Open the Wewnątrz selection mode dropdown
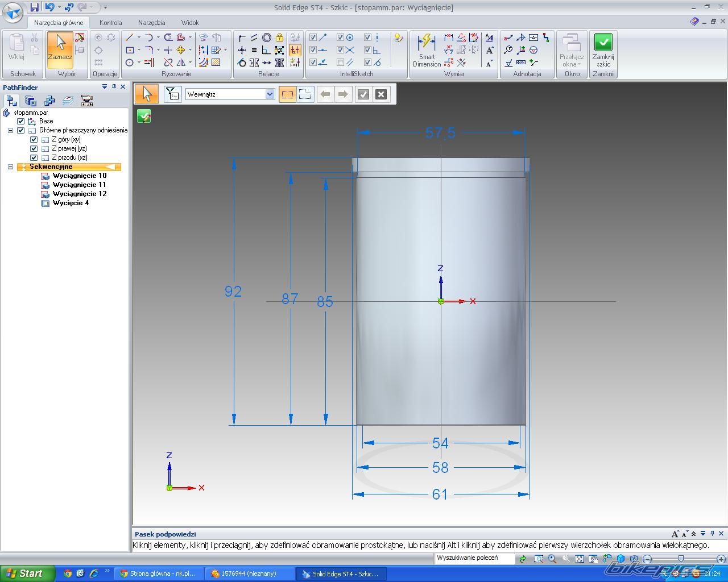This screenshot has width=728, height=582. tap(270, 94)
